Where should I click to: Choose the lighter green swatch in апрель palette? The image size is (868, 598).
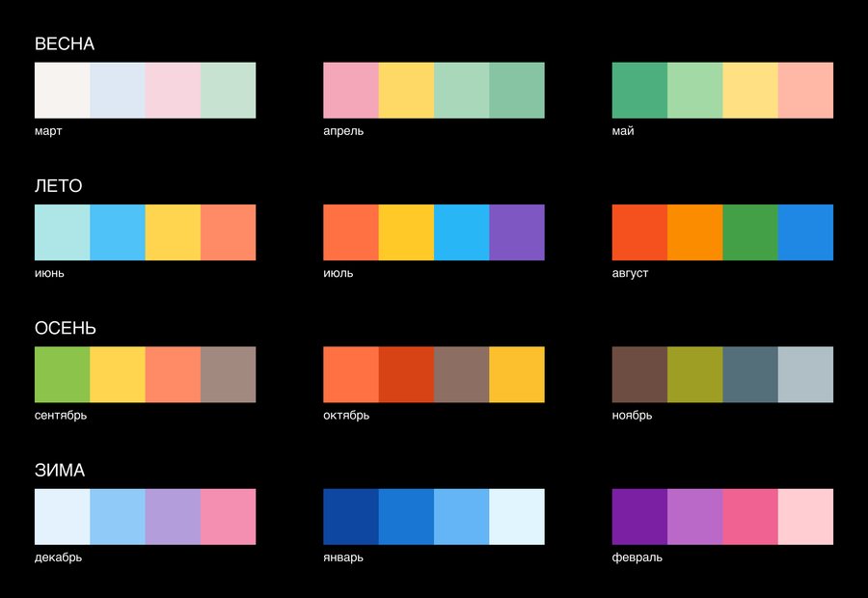pyautogui.click(x=462, y=91)
